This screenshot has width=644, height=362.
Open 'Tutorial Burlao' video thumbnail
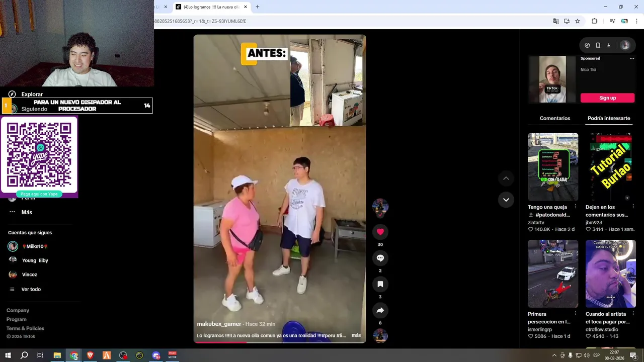point(610,167)
